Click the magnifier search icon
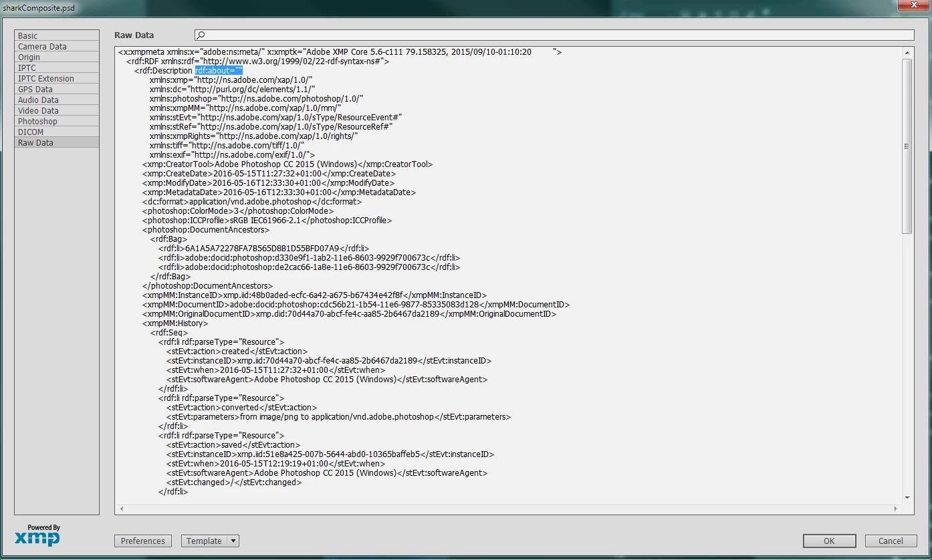This screenshot has width=932, height=560. click(x=200, y=35)
